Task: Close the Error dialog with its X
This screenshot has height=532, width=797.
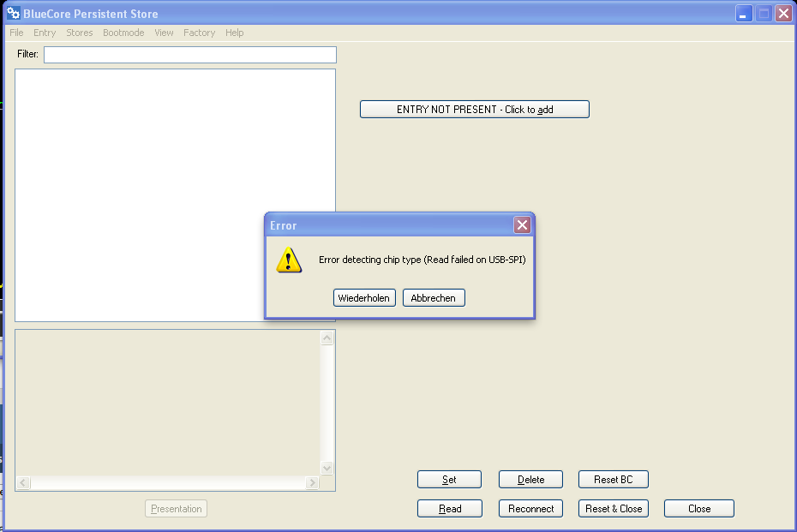Action: point(522,225)
